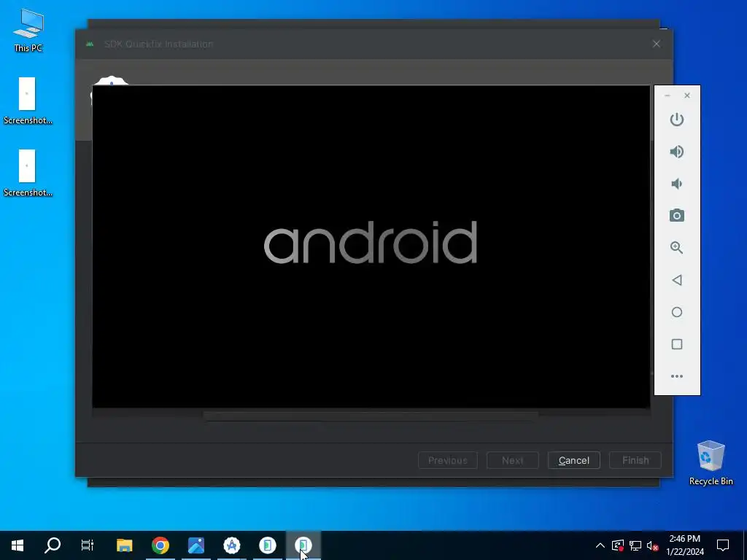747x560 pixels.
Task: Raise emulator volume with the volume up icon
Action: pyautogui.click(x=676, y=152)
